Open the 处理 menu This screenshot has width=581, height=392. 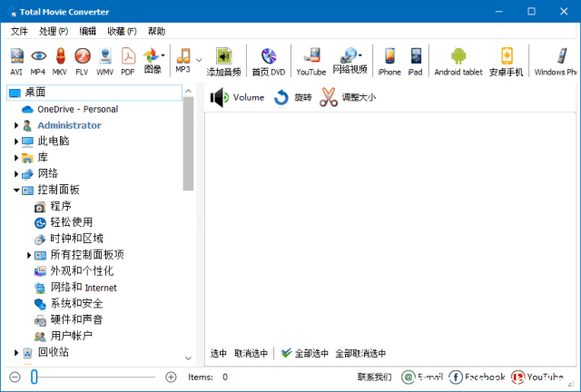click(54, 31)
